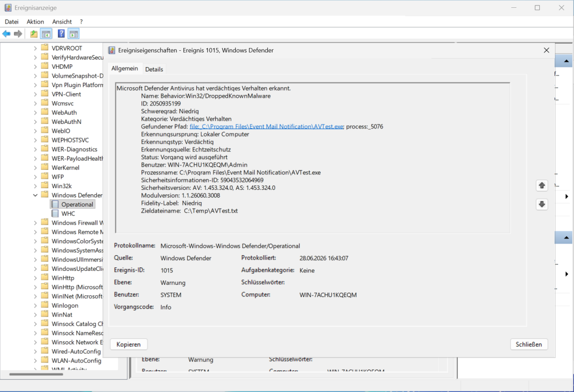The image size is (574, 392).
Task: Select the WHC log entry
Action: pyautogui.click(x=68, y=213)
